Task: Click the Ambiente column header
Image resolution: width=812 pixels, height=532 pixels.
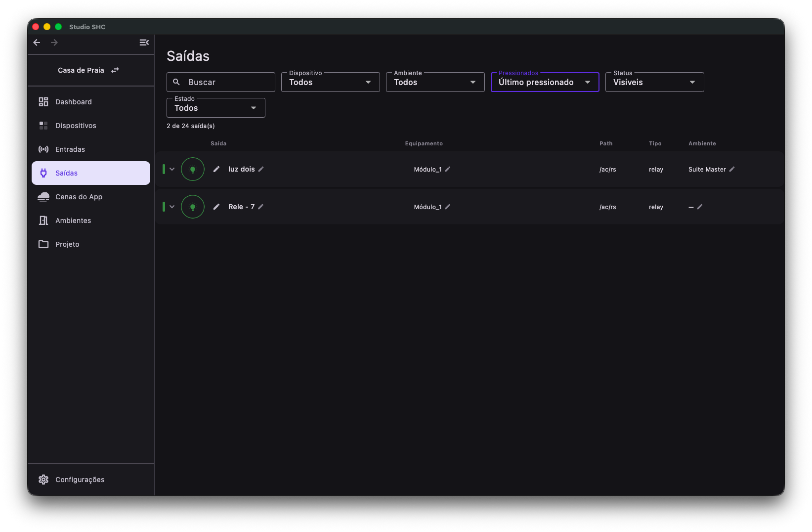Action: pyautogui.click(x=702, y=143)
